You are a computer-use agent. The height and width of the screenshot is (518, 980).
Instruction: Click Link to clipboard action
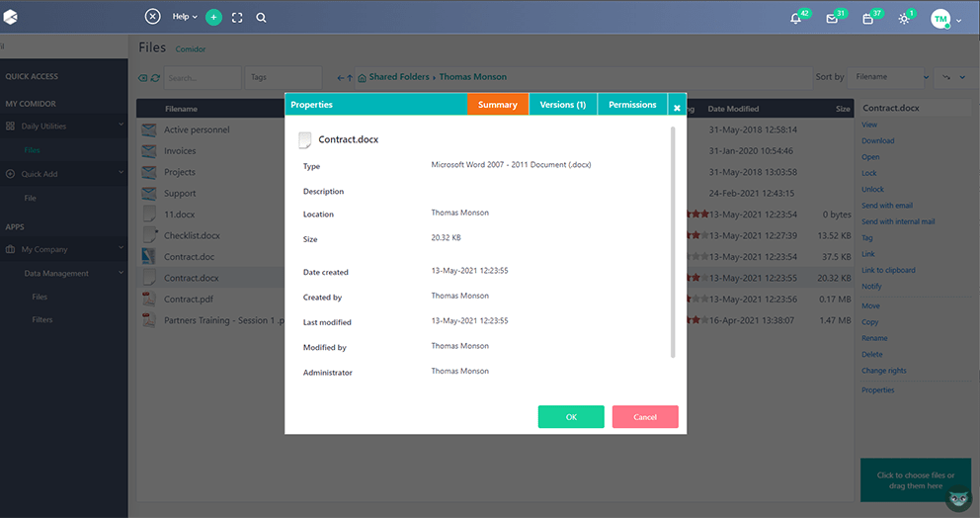coord(888,270)
